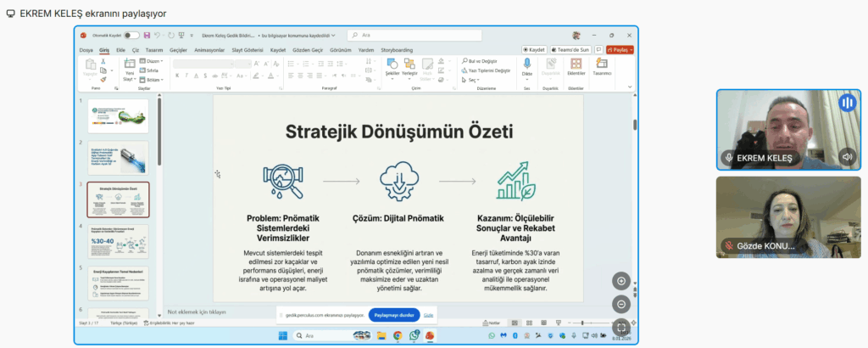Click the Eklentiler add-ins icon
Viewport: 868px width, 348px height.
[576, 66]
